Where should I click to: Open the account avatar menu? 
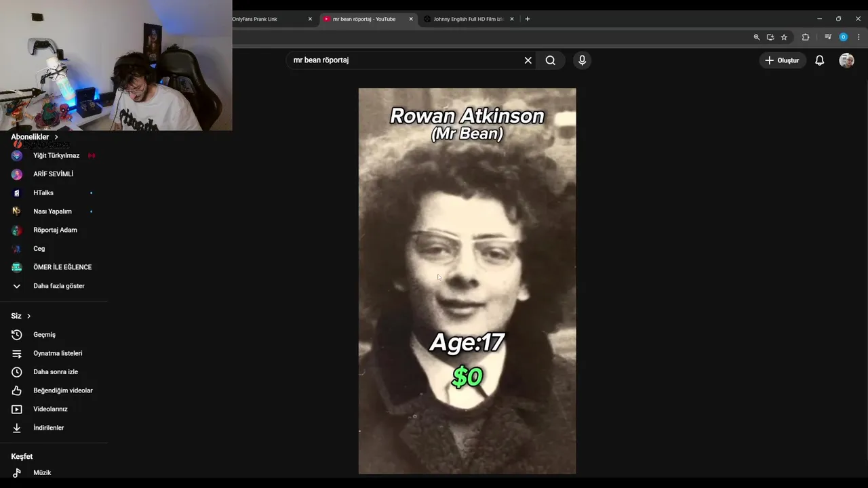(x=846, y=60)
